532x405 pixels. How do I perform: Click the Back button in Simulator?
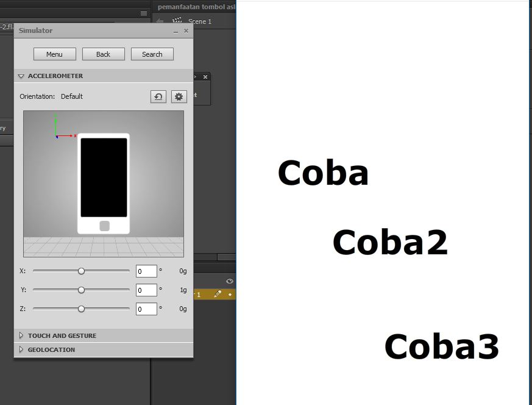[x=104, y=54]
